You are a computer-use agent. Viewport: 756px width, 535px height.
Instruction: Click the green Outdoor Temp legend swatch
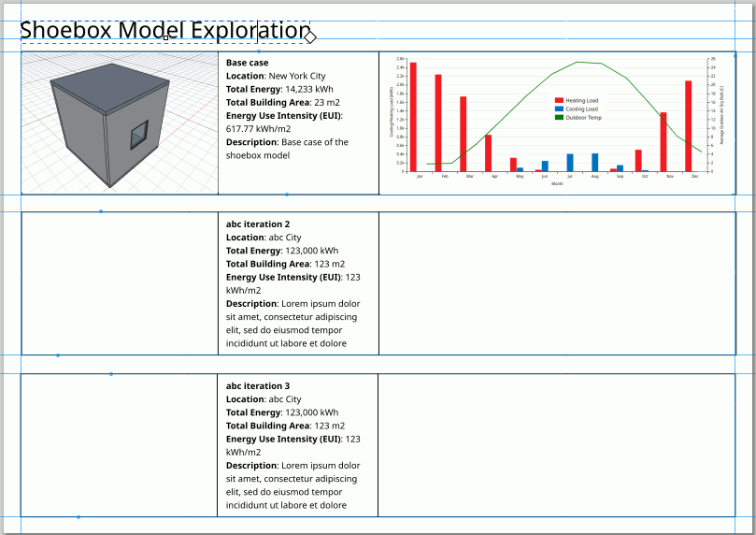560,118
